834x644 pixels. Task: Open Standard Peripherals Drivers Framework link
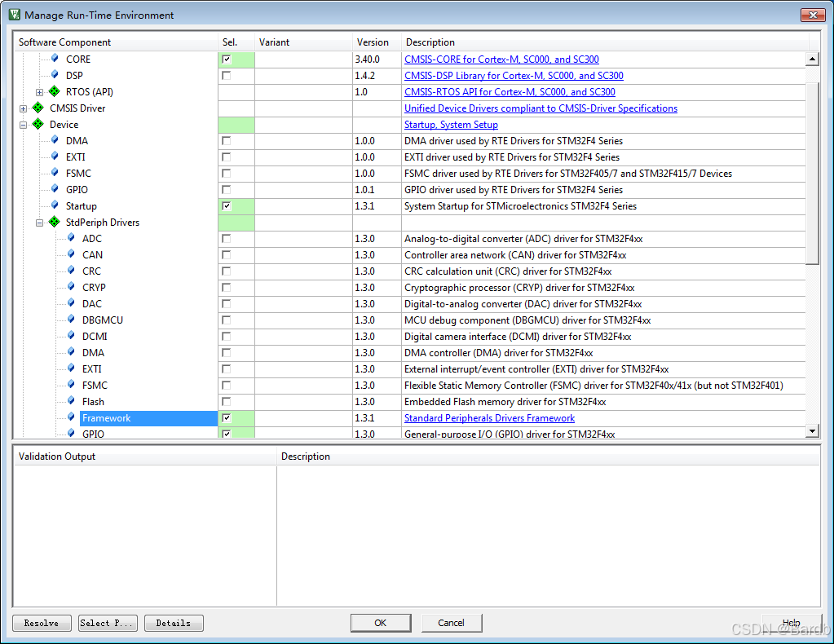pyautogui.click(x=489, y=418)
